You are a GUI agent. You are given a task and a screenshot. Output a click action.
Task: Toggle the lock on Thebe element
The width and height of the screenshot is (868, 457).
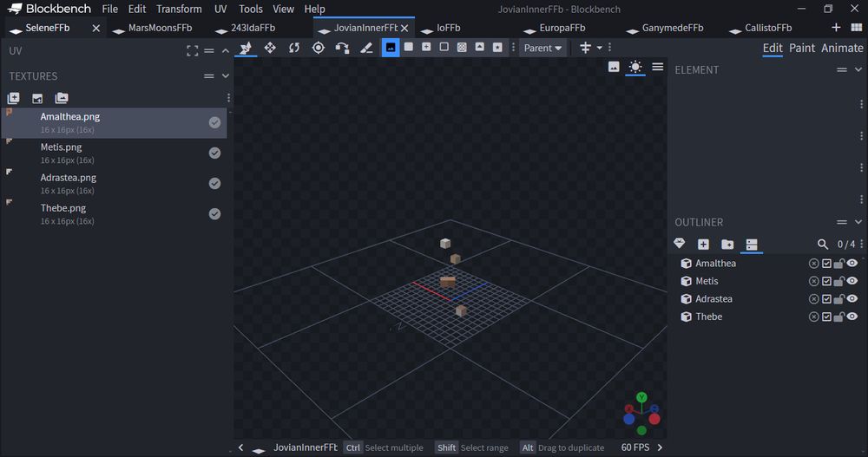839,317
